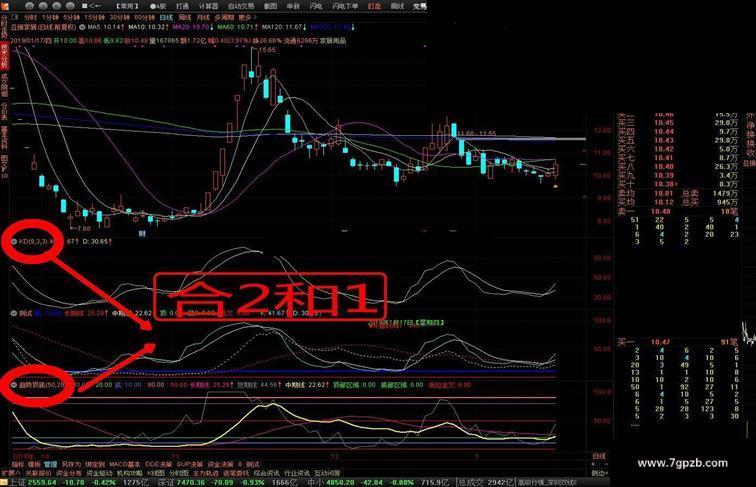Click the 深证 index value 7470.36
Screen dimensions: 756x487
tap(192, 482)
